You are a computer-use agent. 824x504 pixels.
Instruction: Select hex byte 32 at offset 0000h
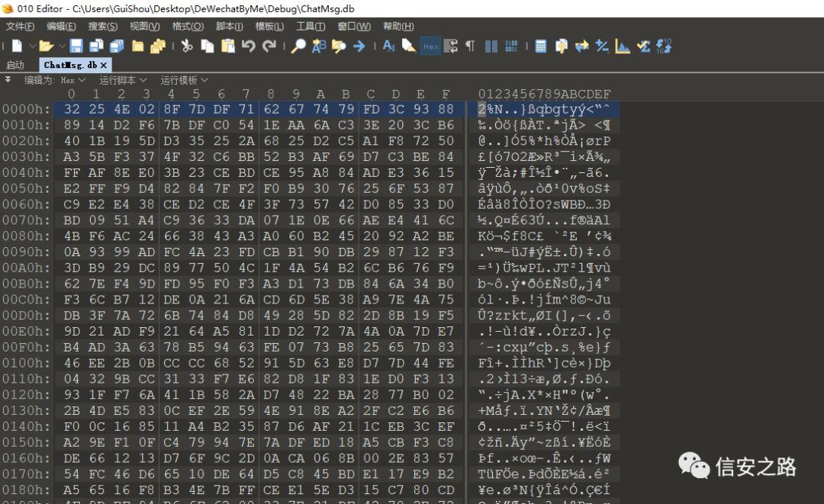tap(72, 109)
